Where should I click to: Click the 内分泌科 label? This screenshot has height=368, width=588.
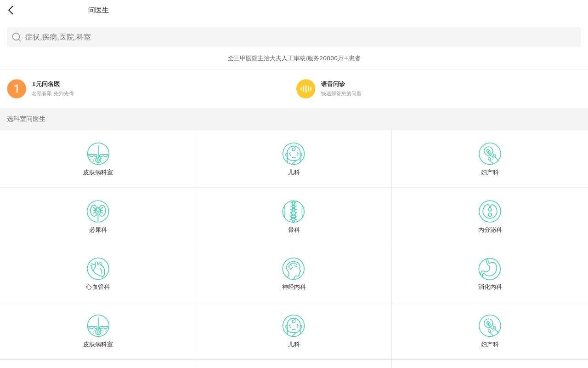(490, 230)
